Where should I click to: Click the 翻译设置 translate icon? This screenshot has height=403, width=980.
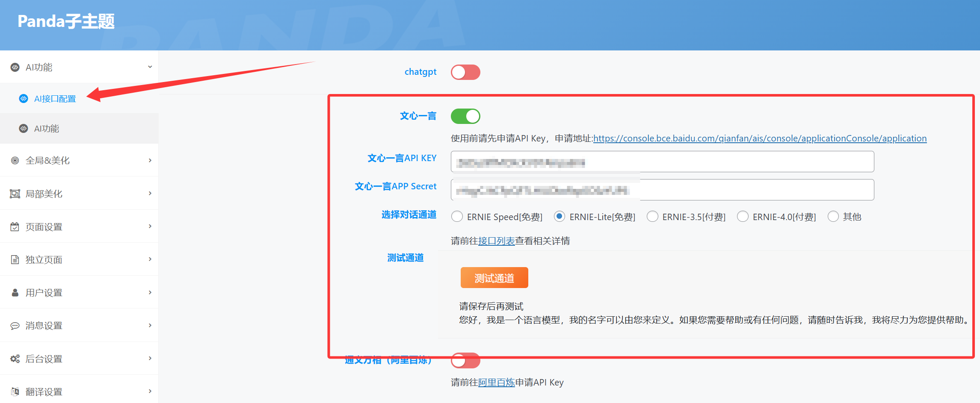tap(15, 391)
